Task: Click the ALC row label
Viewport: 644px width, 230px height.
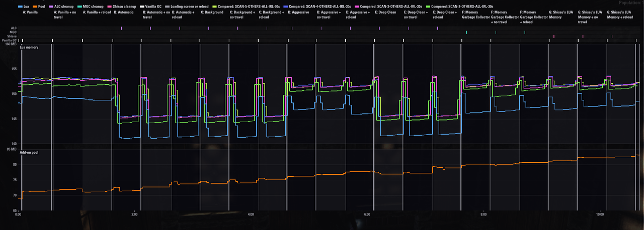Action: tap(13, 28)
